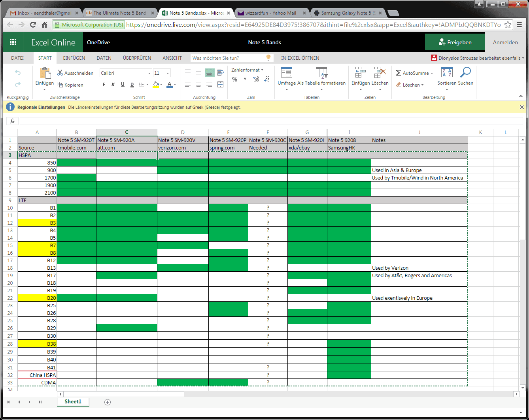Screen dimensions: 529x420
Task: Select the Sheet1 worksheet tab
Action: (73, 402)
